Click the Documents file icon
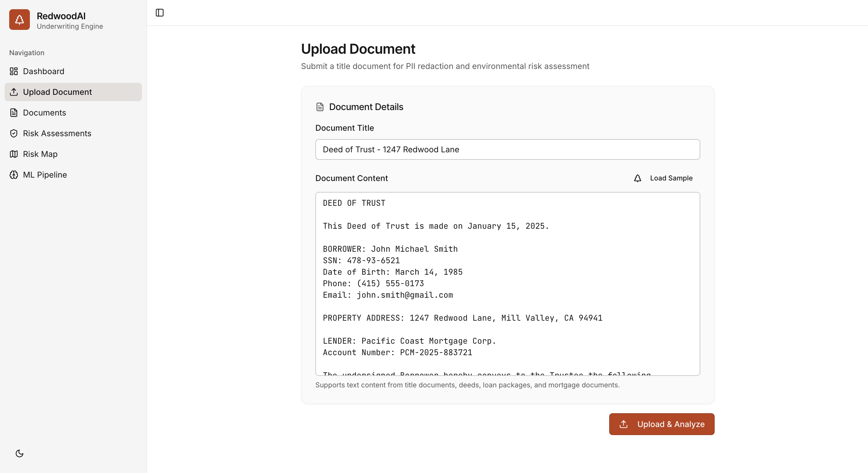The image size is (868, 473). click(x=14, y=113)
